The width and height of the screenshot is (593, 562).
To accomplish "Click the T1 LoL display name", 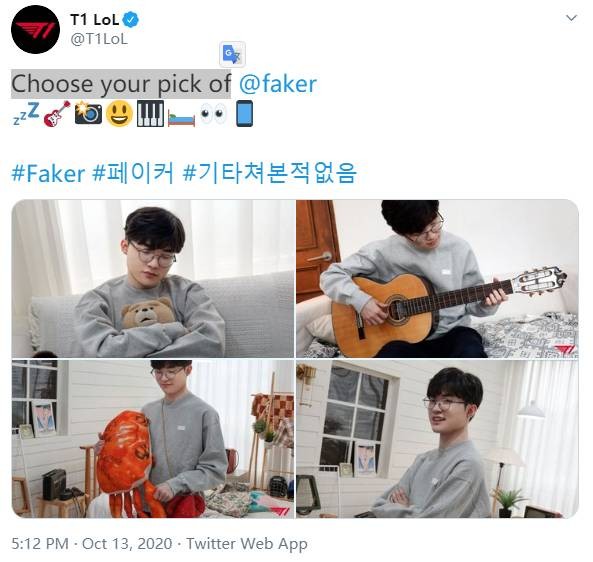I will coord(95,20).
